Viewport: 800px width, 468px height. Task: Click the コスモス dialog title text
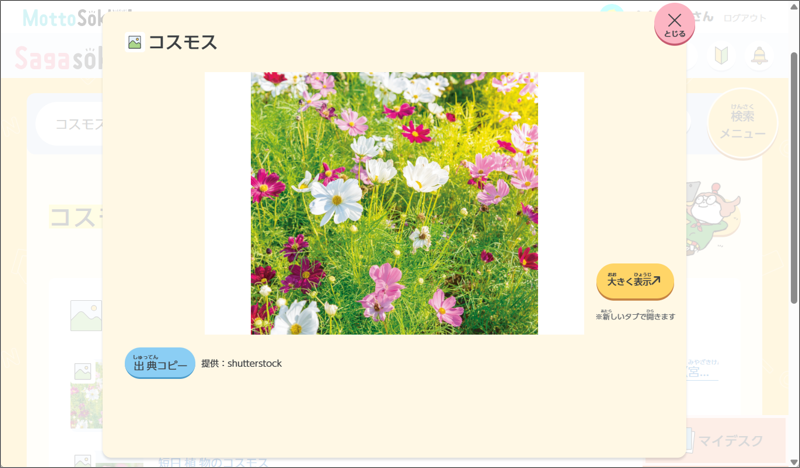click(183, 42)
